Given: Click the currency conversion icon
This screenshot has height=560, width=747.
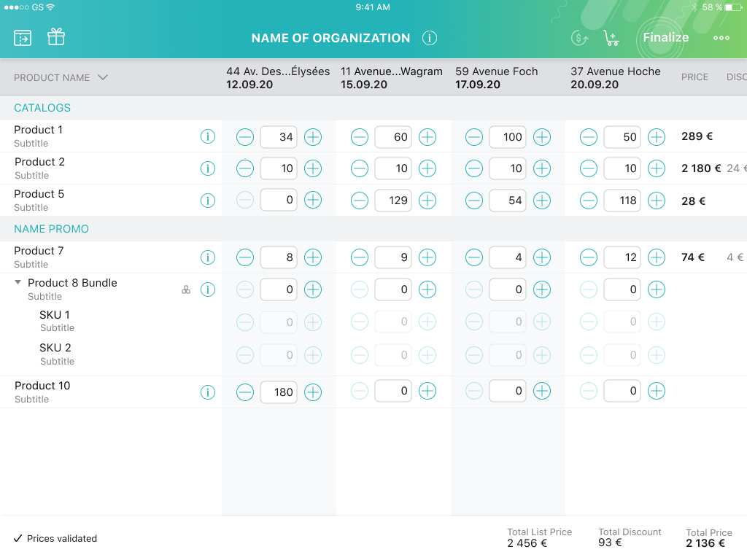Looking at the screenshot, I should tap(578, 37).
